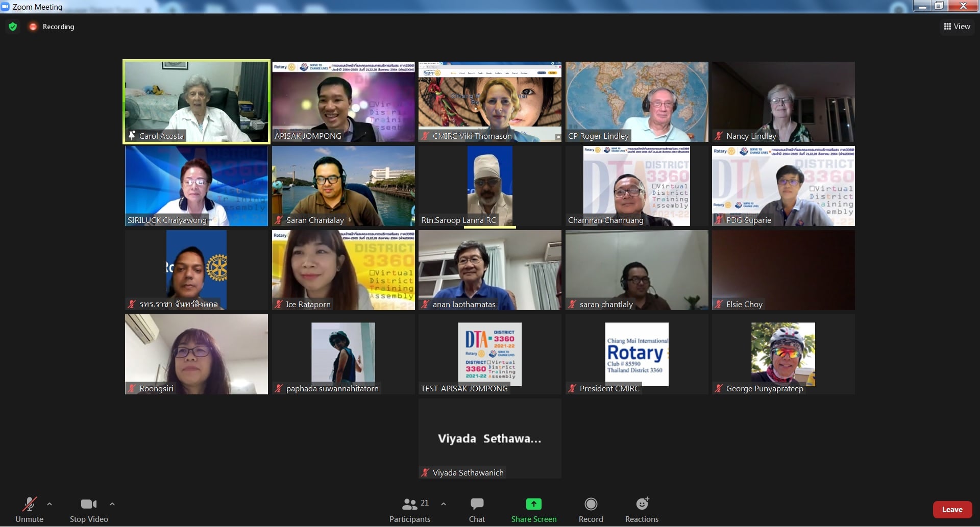
Task: Click the green Share Screen icon
Action: 533,505
